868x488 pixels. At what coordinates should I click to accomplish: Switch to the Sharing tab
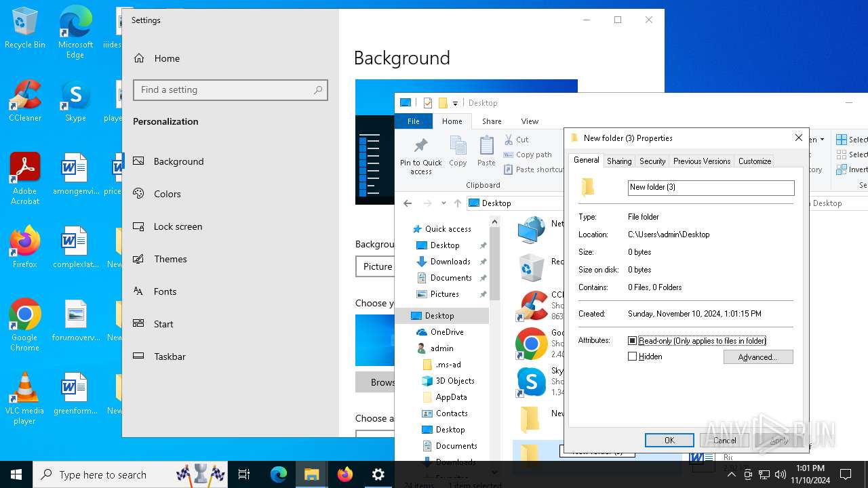coord(619,161)
